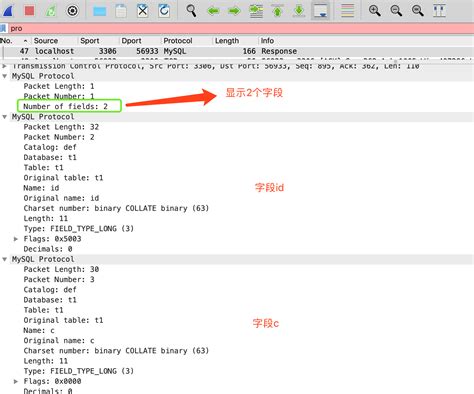Screen dimensions: 474x394
Task: Close the capture file
Action: point(143,11)
